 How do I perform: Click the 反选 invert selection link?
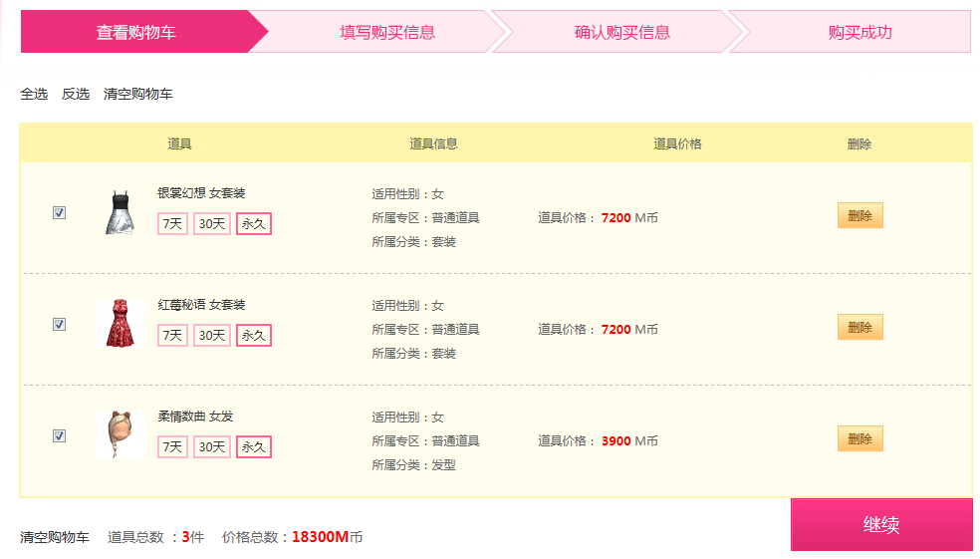pos(76,95)
